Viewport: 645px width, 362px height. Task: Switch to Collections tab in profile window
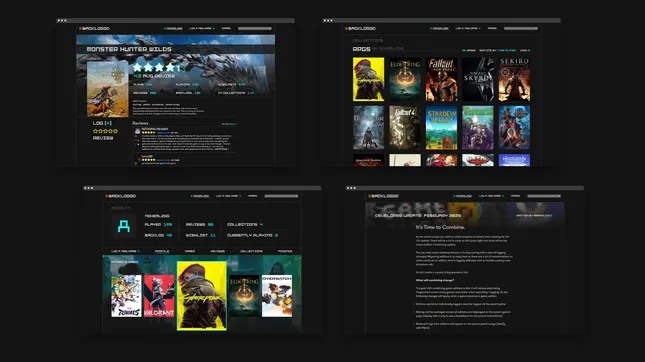(x=251, y=251)
